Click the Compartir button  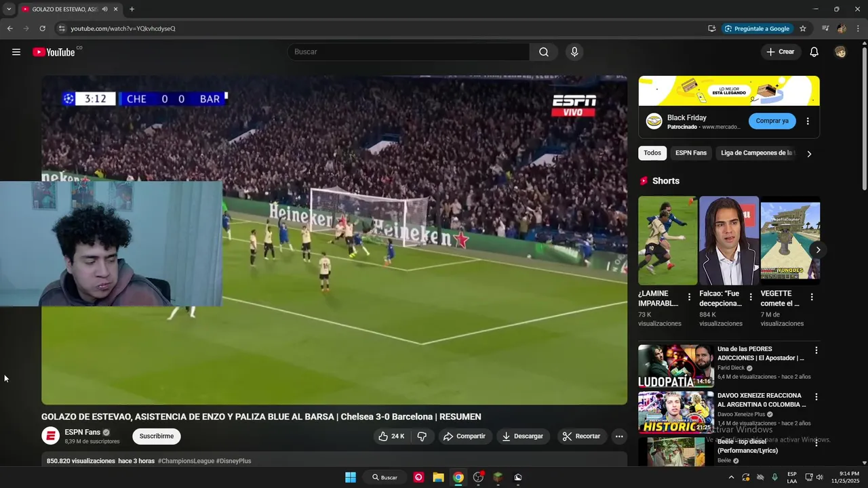(465, 436)
